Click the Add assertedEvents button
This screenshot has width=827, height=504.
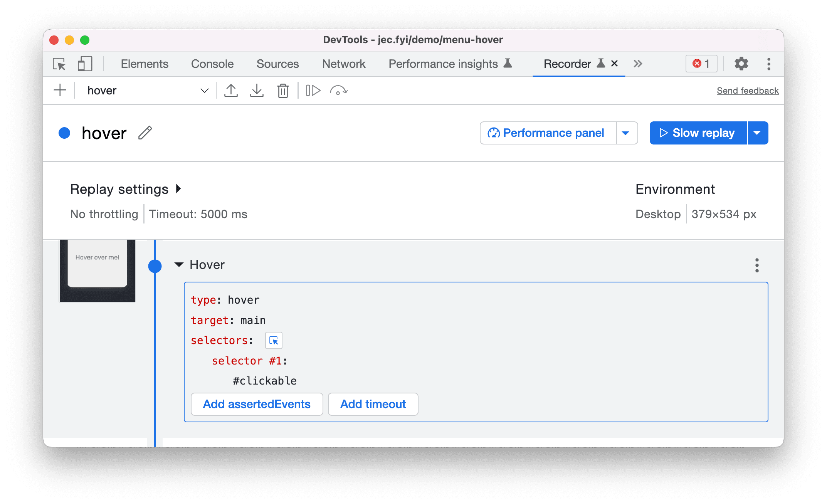coord(256,404)
